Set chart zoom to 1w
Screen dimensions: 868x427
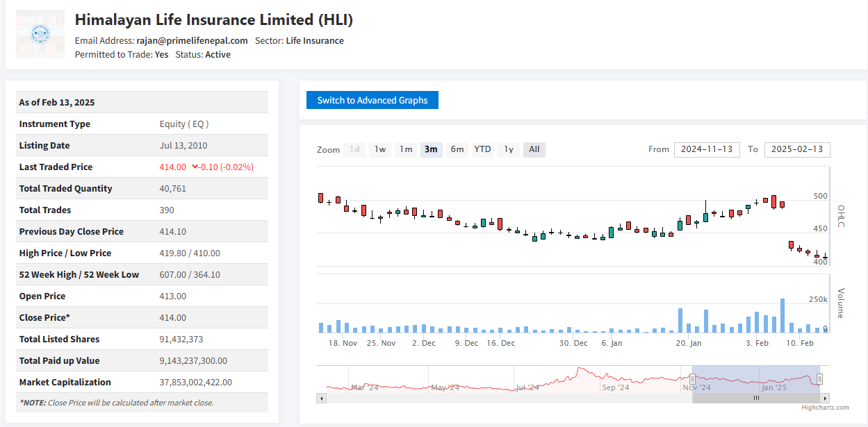(x=380, y=149)
